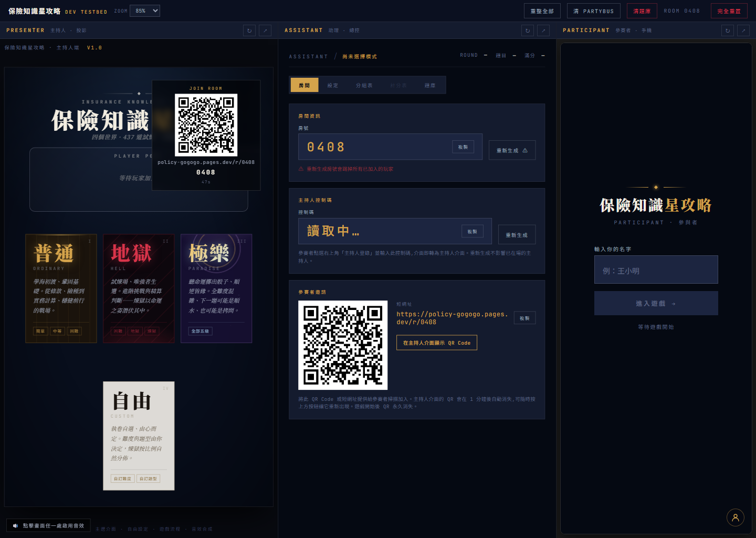
Task: Copy the short URL policy-gogogo link
Action: (x=525, y=318)
